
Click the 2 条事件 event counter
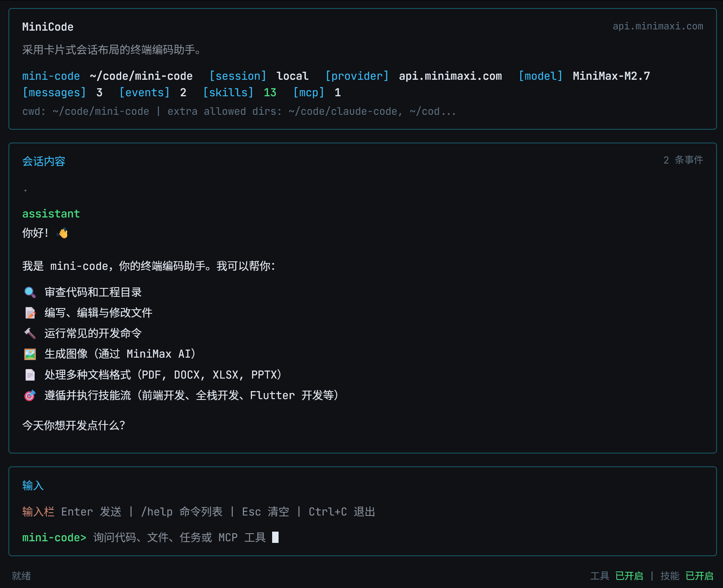tap(683, 159)
